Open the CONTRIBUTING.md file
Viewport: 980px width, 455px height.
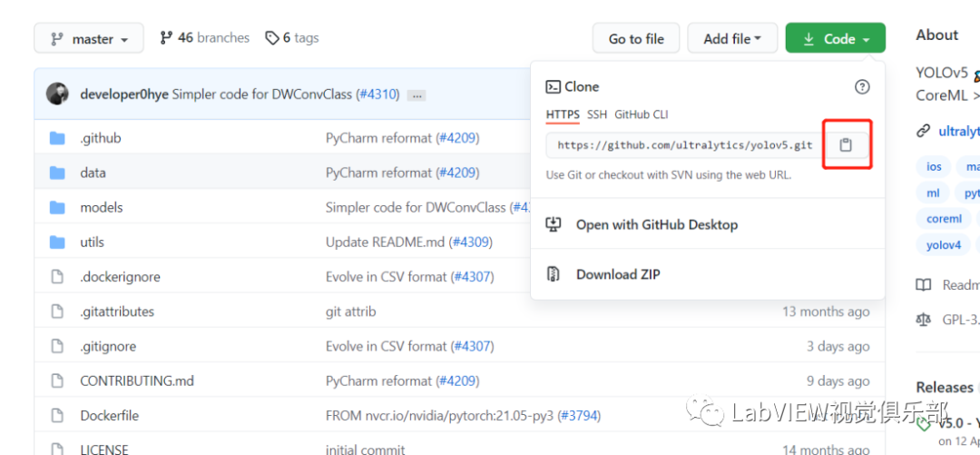point(137,381)
